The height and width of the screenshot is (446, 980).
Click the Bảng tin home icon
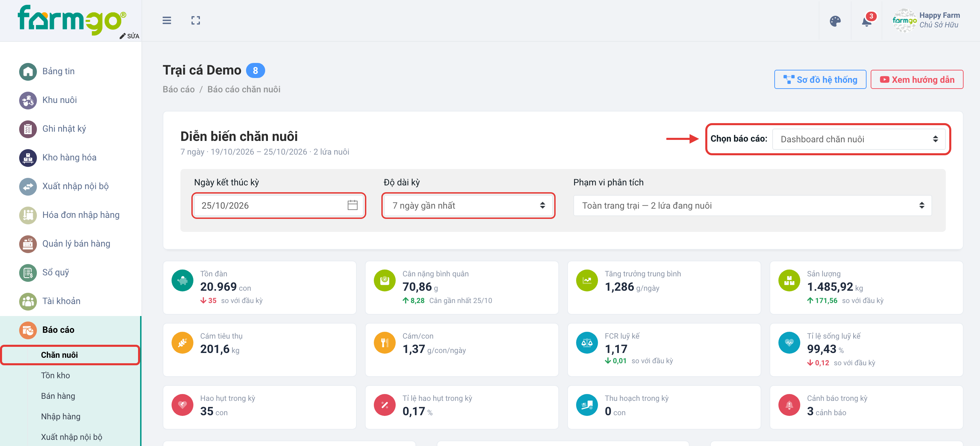(28, 71)
